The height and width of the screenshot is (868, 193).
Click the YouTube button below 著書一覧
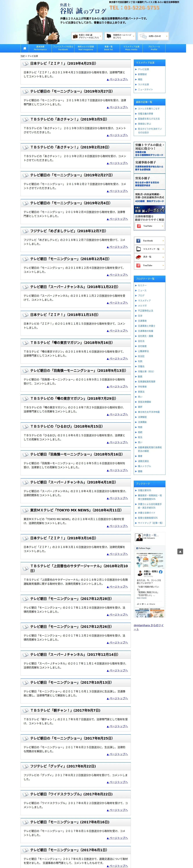tap(150, 265)
